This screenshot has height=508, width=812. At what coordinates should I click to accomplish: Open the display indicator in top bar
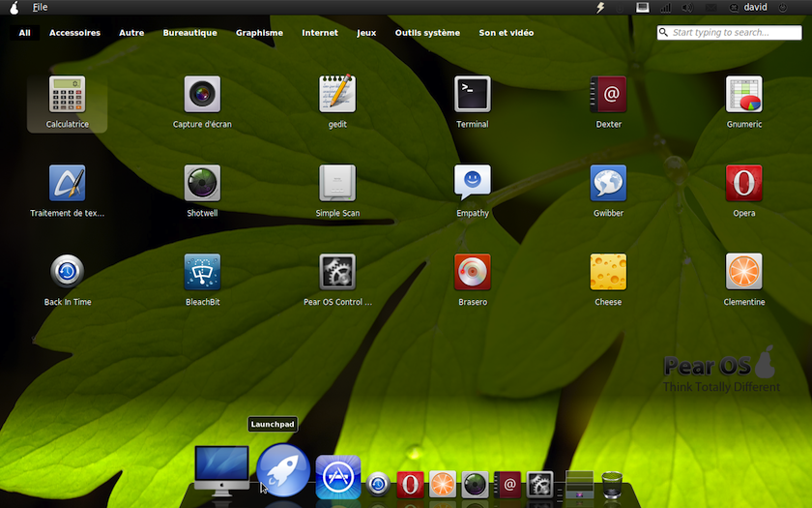click(643, 8)
